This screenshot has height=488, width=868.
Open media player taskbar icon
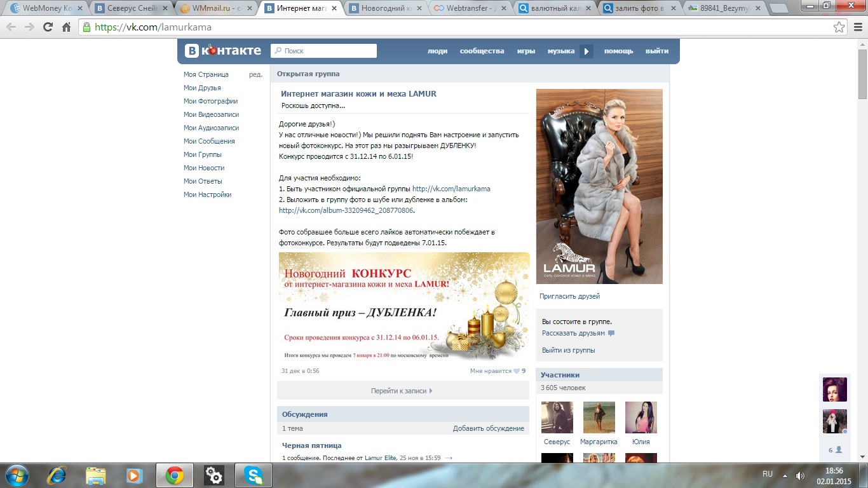[134, 475]
